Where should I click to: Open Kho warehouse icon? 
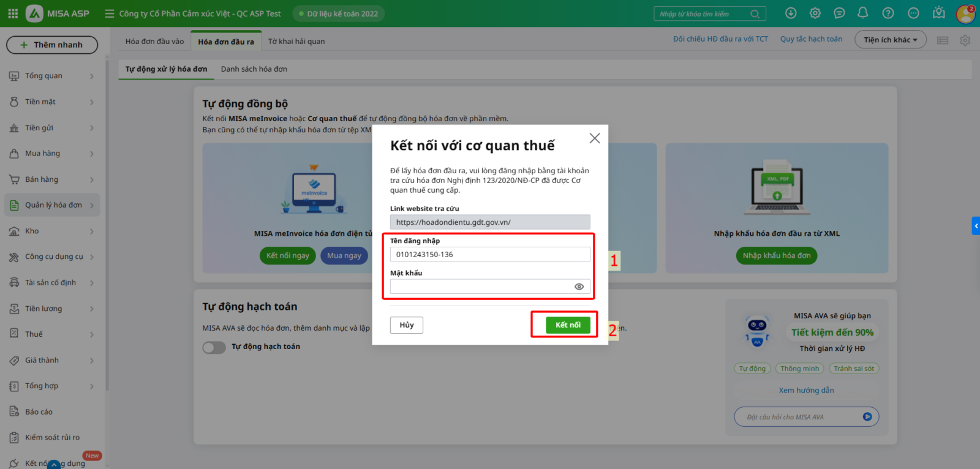(x=14, y=231)
